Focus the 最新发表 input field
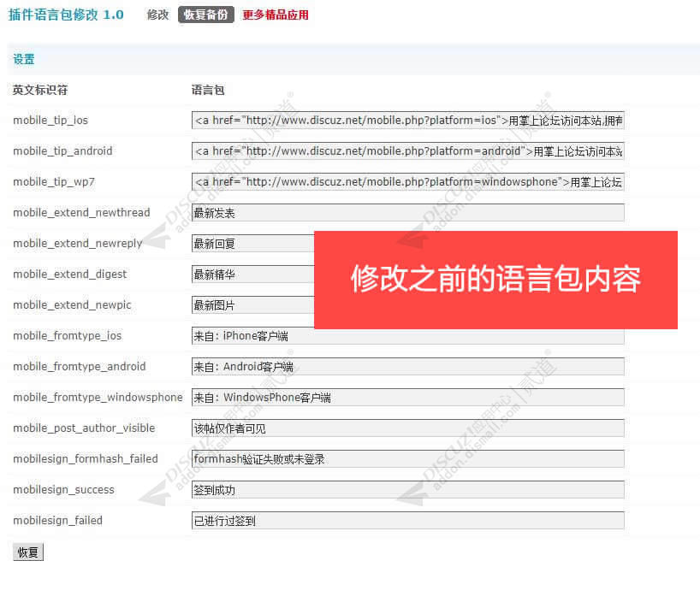Viewport: 700px width, 608px height. click(x=407, y=212)
